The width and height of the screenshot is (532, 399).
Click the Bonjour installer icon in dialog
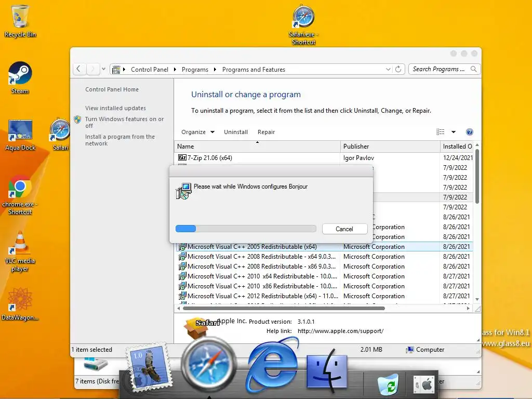[183, 191]
